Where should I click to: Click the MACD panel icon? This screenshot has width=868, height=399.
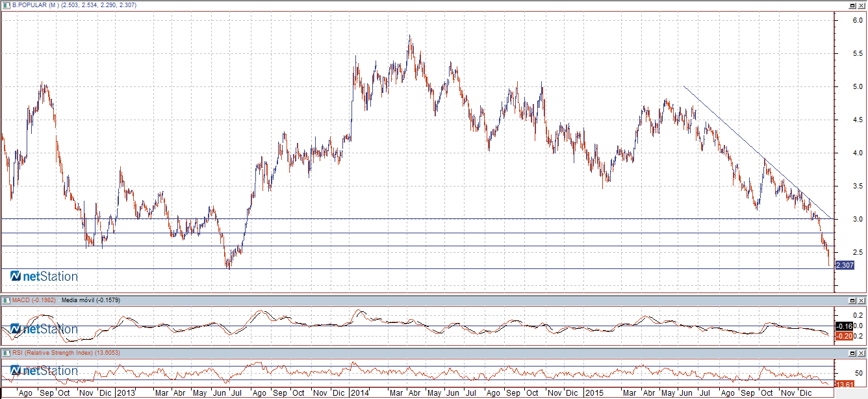[6, 300]
